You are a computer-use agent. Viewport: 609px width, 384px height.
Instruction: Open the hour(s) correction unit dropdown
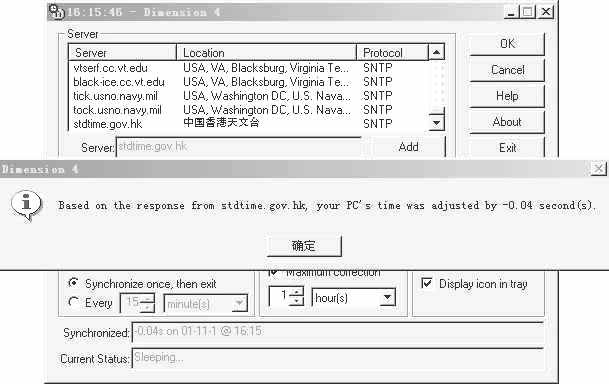click(387, 298)
